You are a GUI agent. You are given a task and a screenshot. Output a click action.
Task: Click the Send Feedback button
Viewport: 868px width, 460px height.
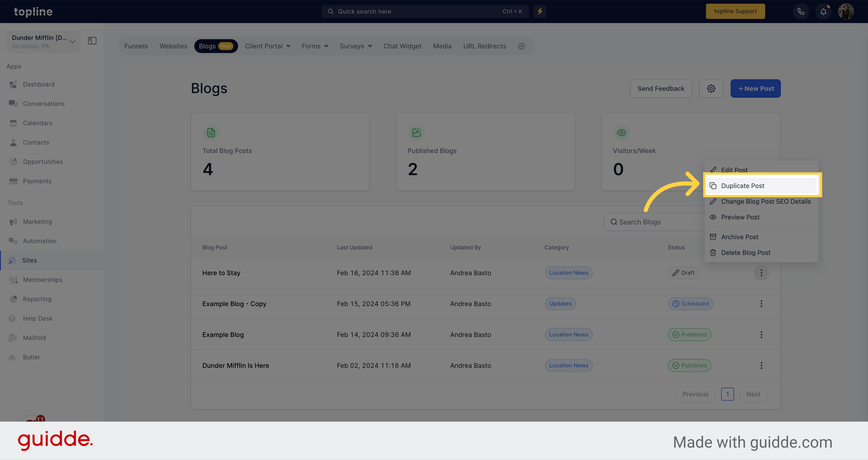pyautogui.click(x=661, y=89)
